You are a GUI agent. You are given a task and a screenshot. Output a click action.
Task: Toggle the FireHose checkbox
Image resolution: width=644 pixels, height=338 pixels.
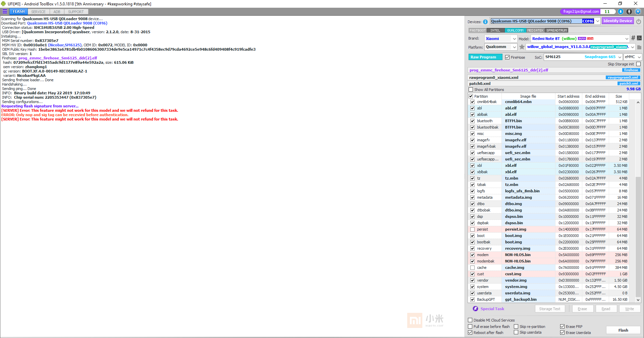click(507, 57)
